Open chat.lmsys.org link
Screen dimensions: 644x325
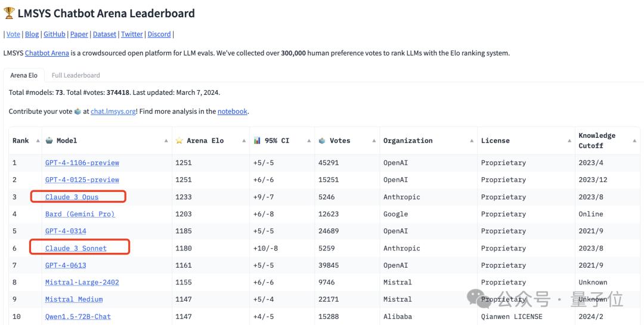(x=113, y=112)
